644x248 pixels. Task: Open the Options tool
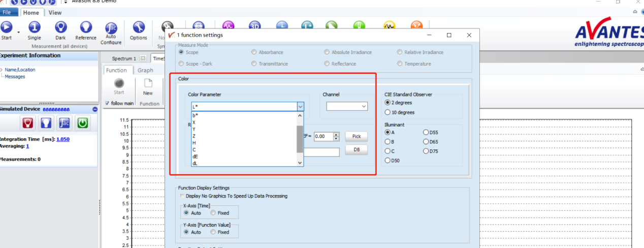tap(138, 28)
